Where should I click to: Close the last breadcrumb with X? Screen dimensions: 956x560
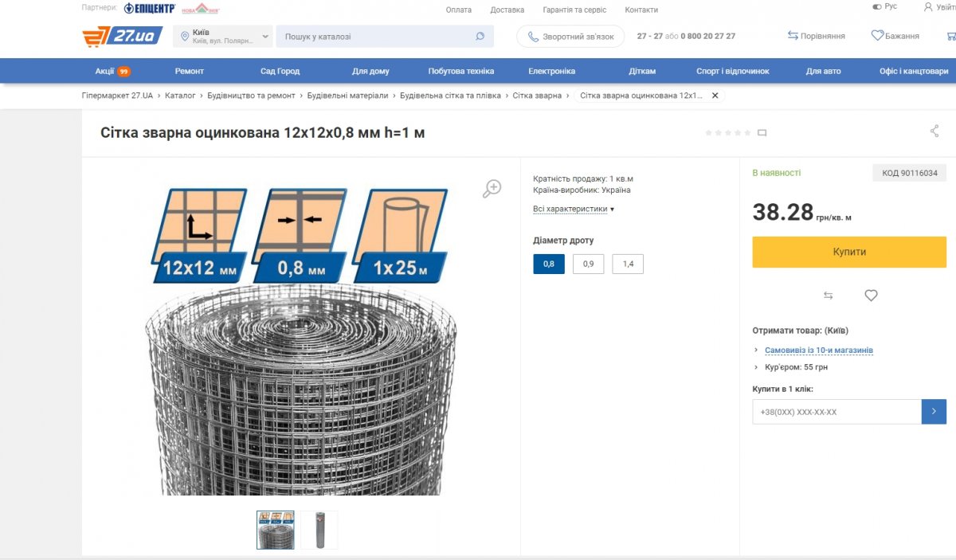coord(715,95)
